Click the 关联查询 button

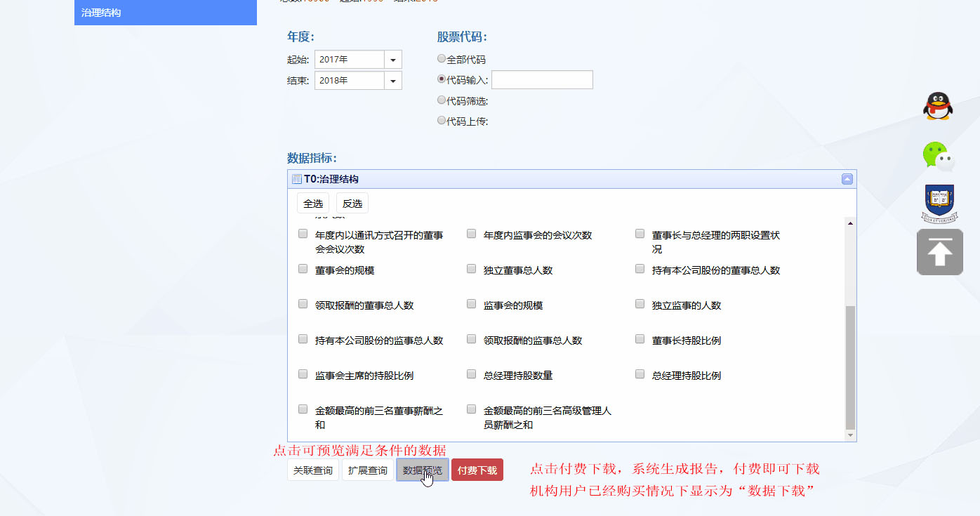click(x=312, y=470)
